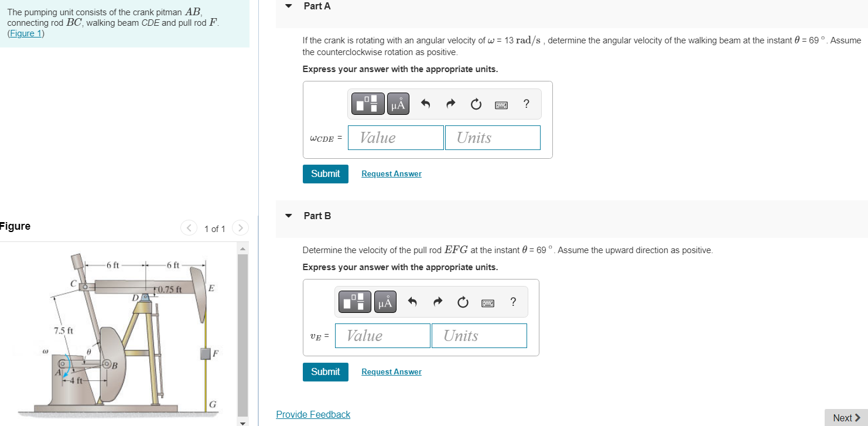Request Answer for Part B
Viewport: 868px width, 426px height.
[x=391, y=372]
